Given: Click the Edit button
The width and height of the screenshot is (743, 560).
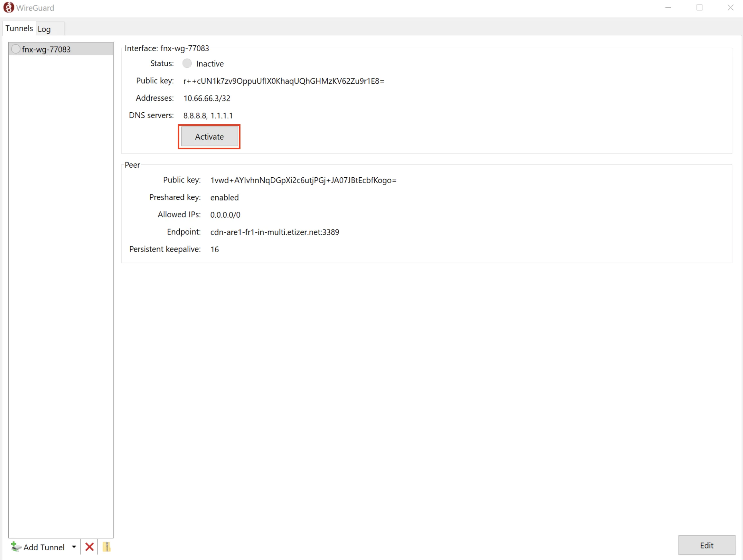Looking at the screenshot, I should [706, 546].
